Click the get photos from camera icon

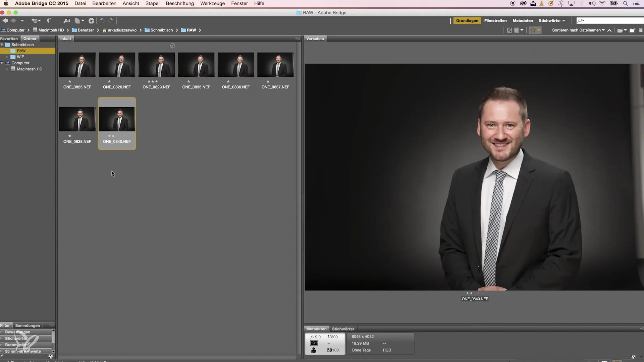67,21
